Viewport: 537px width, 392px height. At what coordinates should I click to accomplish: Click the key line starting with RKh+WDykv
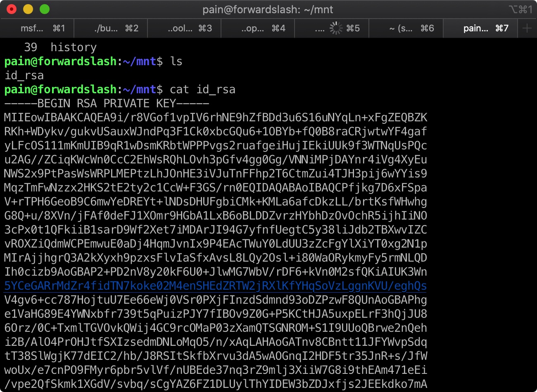[x=216, y=132]
